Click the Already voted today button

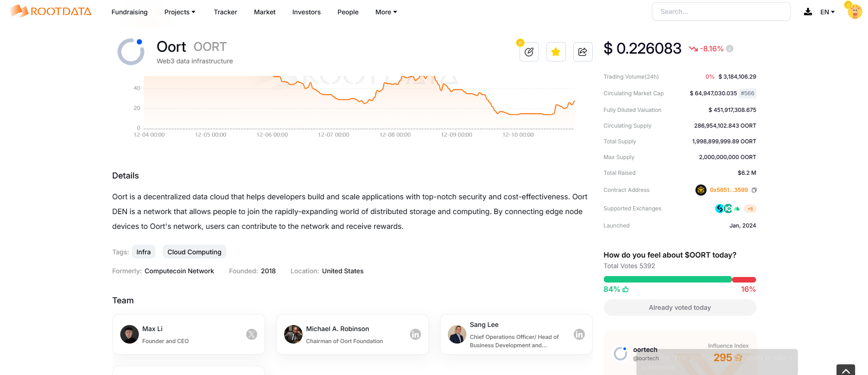[x=680, y=307]
